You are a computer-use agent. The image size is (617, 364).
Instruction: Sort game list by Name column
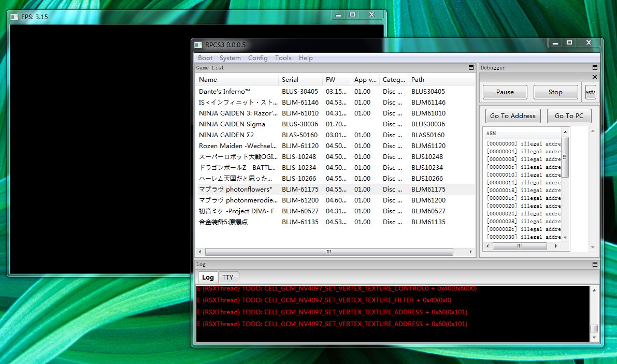pyautogui.click(x=237, y=79)
